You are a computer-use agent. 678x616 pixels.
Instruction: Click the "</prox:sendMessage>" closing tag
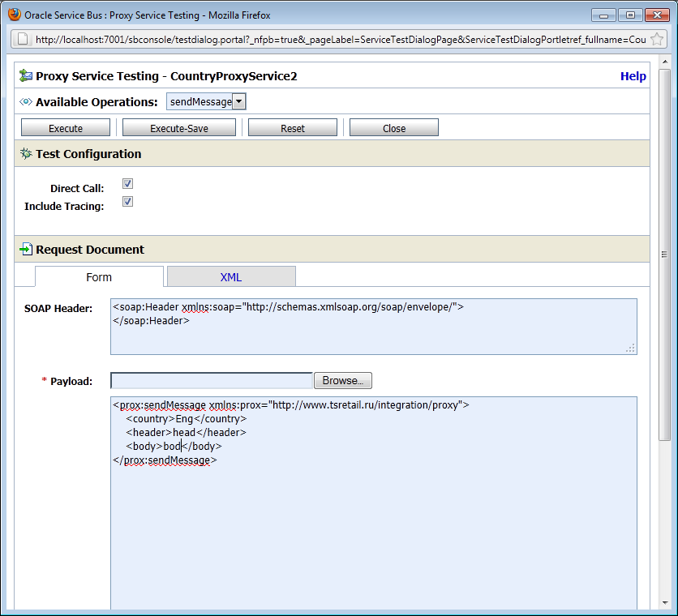click(x=165, y=460)
